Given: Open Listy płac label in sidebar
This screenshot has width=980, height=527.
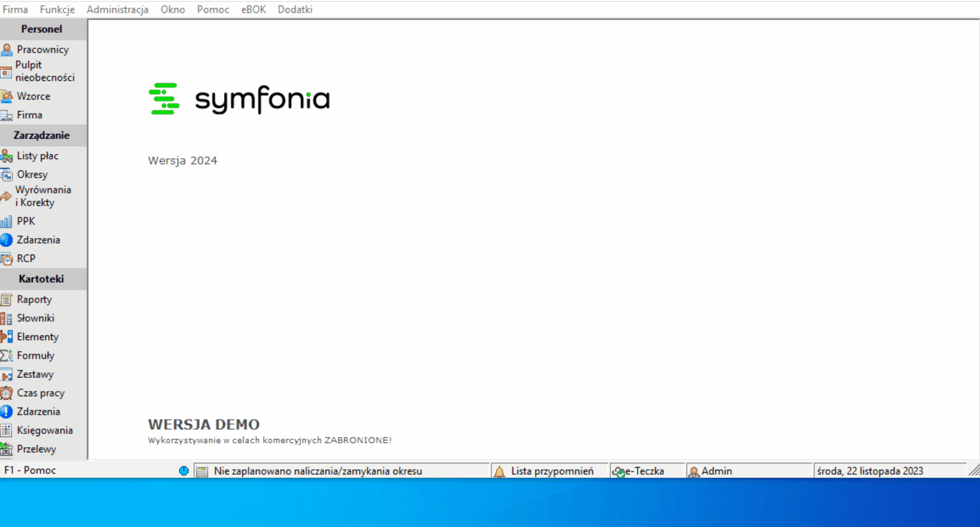Looking at the screenshot, I should pos(37,156).
